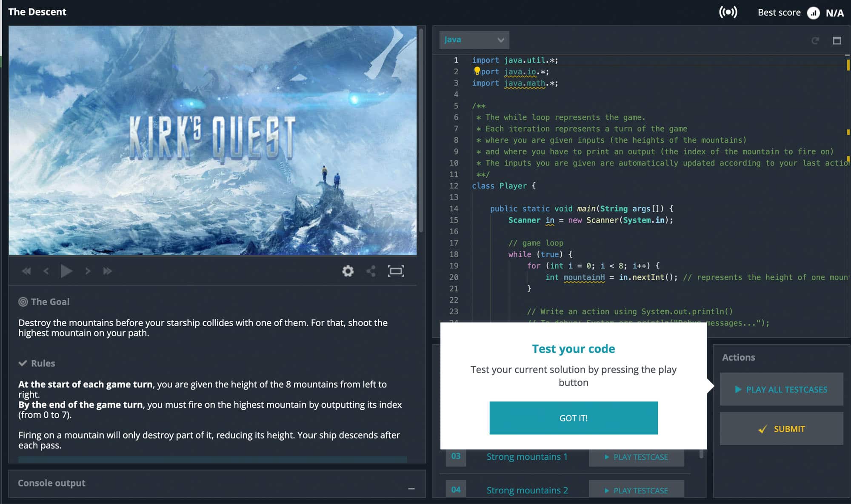
Task: Click the SUBMIT button
Action: point(781,429)
